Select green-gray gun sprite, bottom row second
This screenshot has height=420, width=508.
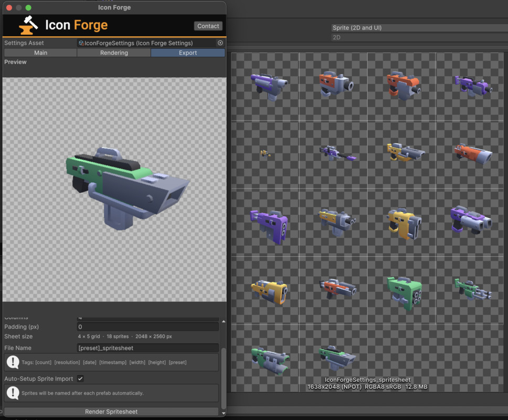pyautogui.click(x=337, y=358)
